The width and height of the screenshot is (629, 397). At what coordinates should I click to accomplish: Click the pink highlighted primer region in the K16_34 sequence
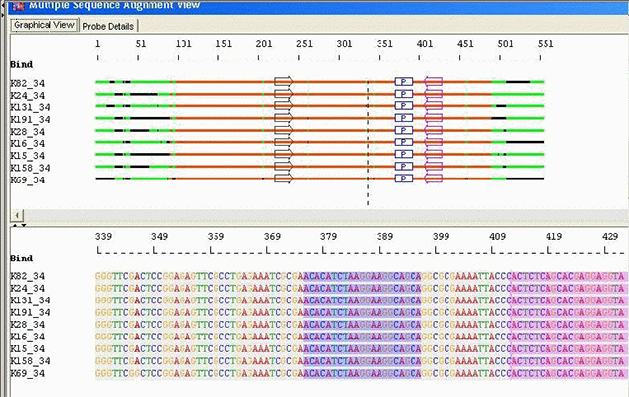point(567,336)
